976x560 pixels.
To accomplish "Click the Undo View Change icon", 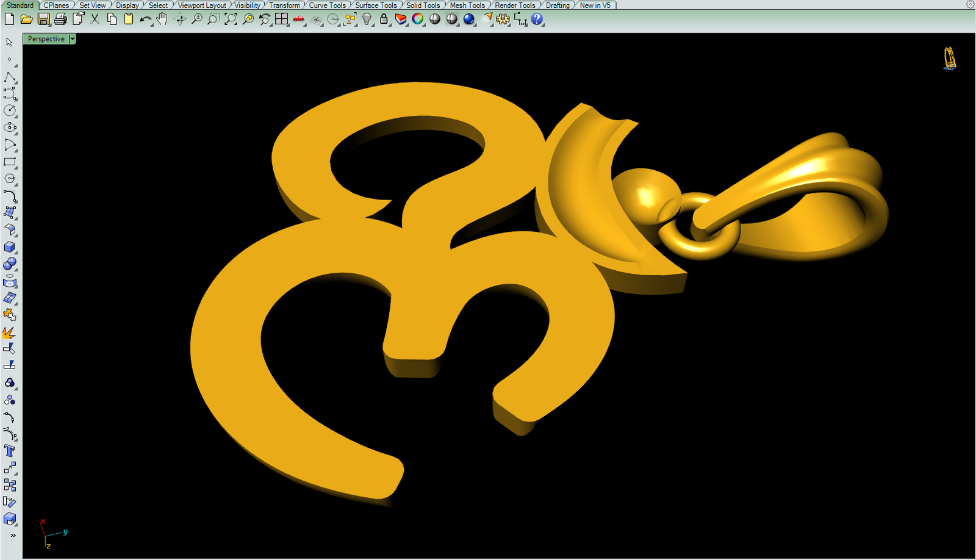I will tap(265, 19).
